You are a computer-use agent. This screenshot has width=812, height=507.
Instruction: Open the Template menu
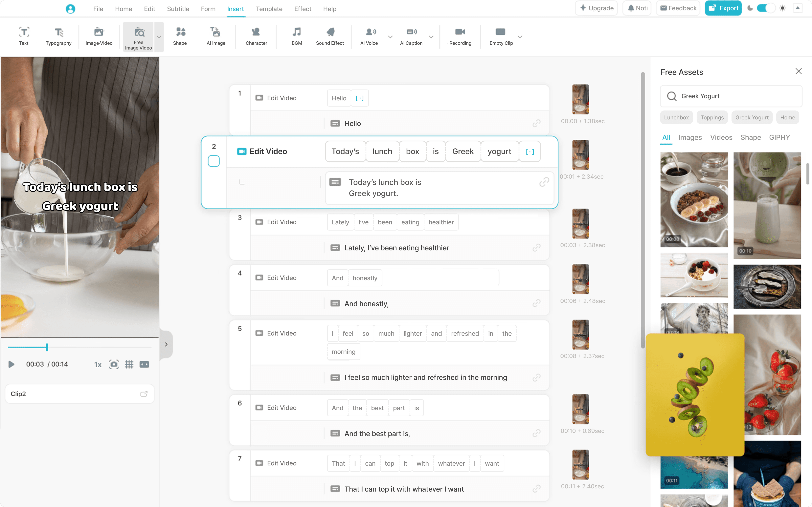[269, 9]
